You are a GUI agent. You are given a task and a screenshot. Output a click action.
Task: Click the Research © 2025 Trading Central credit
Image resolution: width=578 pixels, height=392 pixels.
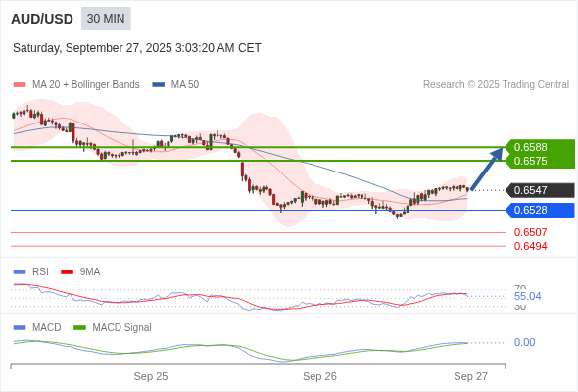click(x=496, y=85)
